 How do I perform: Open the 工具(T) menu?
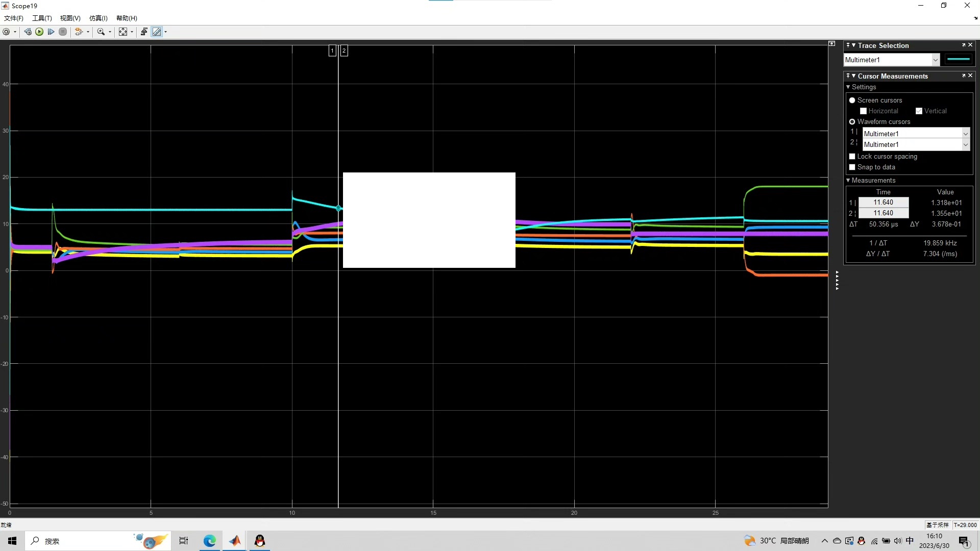[x=42, y=18]
